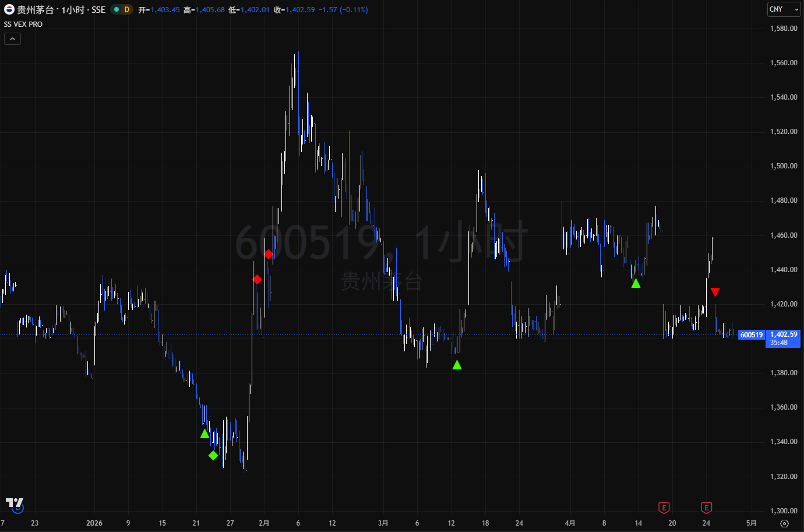Click the 20 date label on time axis
The image size is (804, 532).
pos(672,523)
